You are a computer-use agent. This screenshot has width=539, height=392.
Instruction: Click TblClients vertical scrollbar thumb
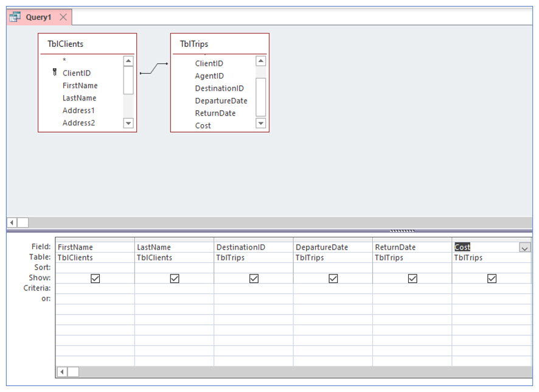[x=128, y=80]
